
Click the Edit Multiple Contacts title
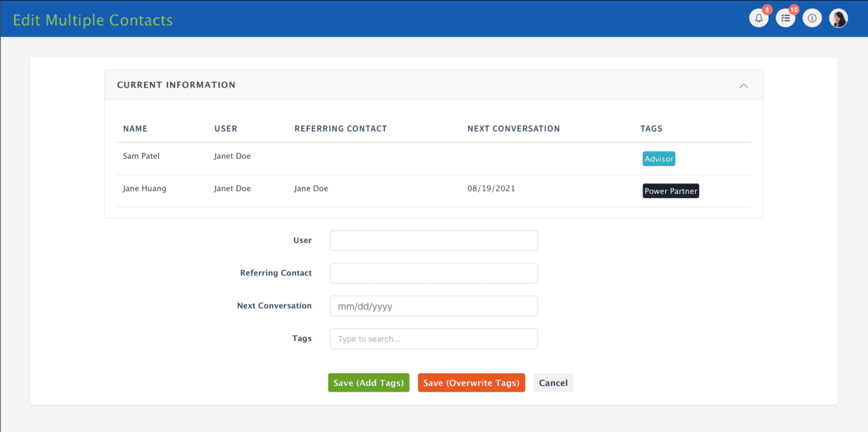tap(93, 20)
